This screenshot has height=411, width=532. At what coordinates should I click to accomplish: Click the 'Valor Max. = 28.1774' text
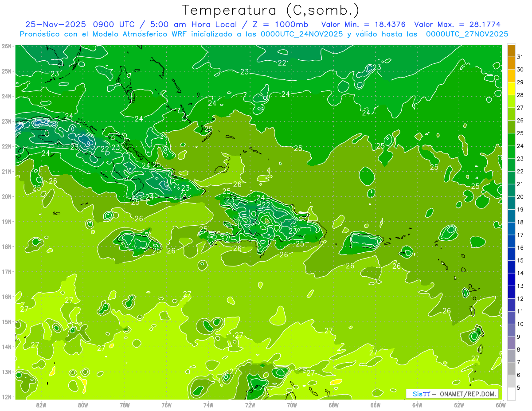coord(457,24)
